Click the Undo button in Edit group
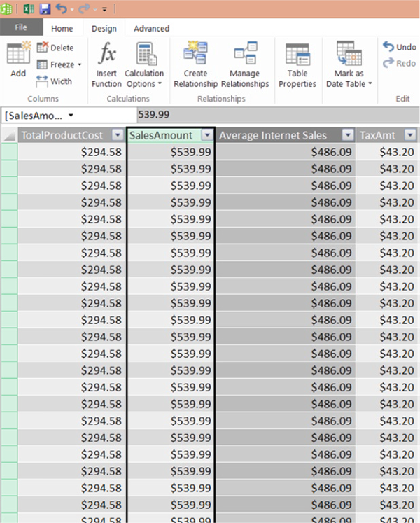 (x=399, y=47)
